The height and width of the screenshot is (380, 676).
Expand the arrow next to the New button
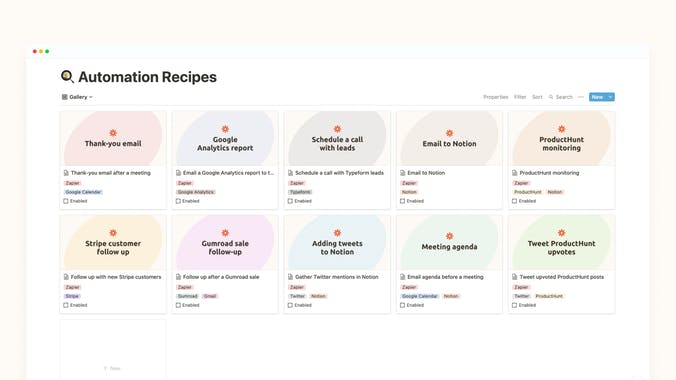pos(610,97)
